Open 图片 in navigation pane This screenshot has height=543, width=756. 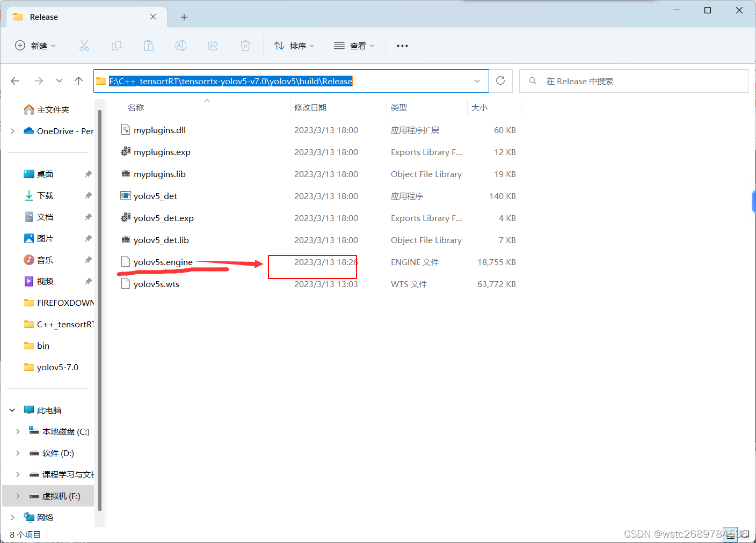click(45, 238)
